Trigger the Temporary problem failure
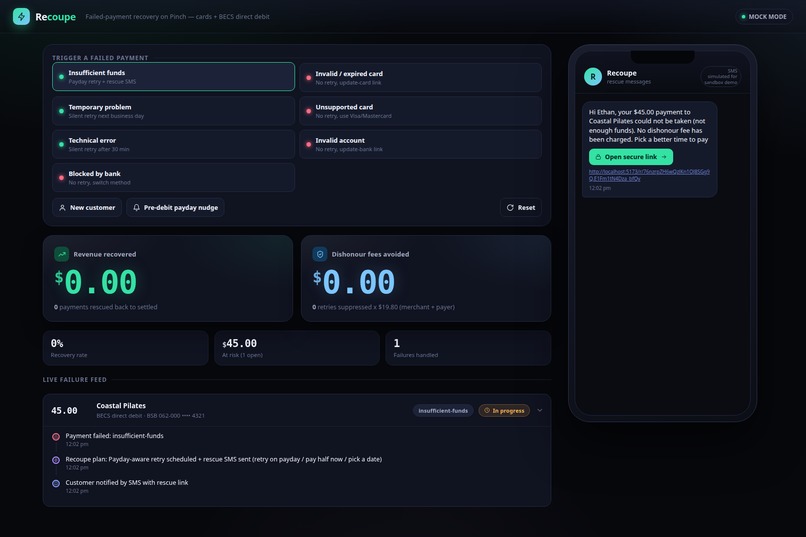Screen dimensions: 806x537 [x=173, y=111]
